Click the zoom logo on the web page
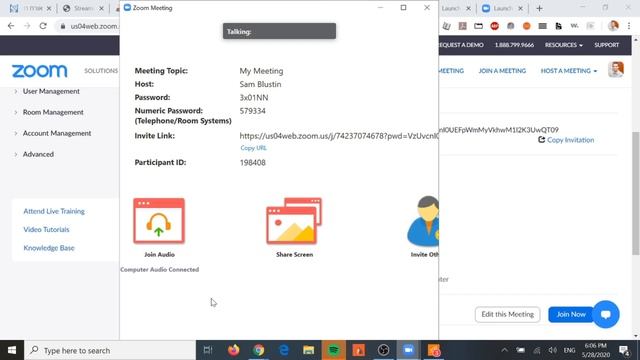Image resolution: width=640 pixels, height=360 pixels. 40,71
